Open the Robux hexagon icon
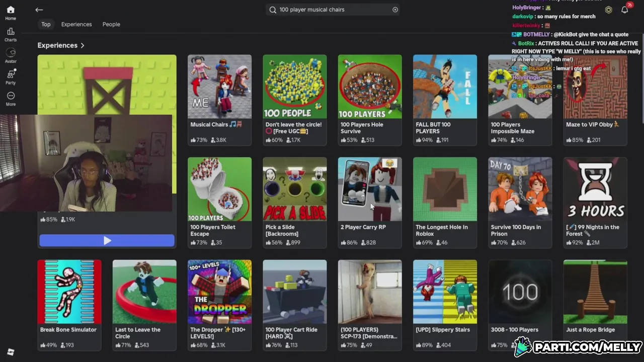This screenshot has width=644, height=362. (608, 10)
